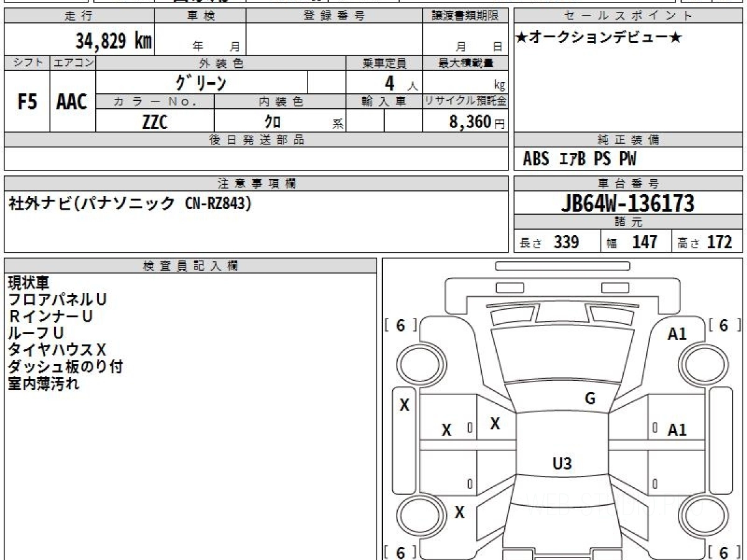Select the タイヤハウスX inspector note
Viewport: 747px width, 560px height.
57,350
